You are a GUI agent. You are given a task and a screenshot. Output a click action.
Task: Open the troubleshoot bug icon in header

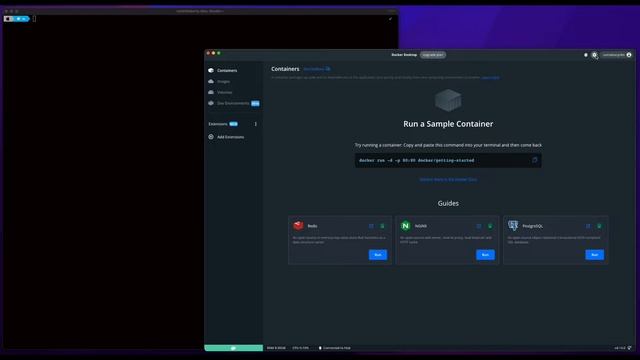click(x=586, y=55)
